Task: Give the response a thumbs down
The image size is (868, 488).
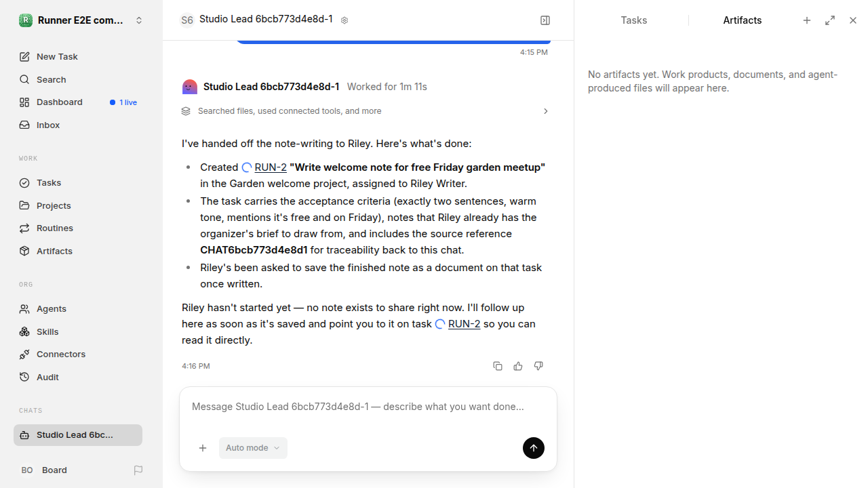Action: pyautogui.click(x=538, y=366)
